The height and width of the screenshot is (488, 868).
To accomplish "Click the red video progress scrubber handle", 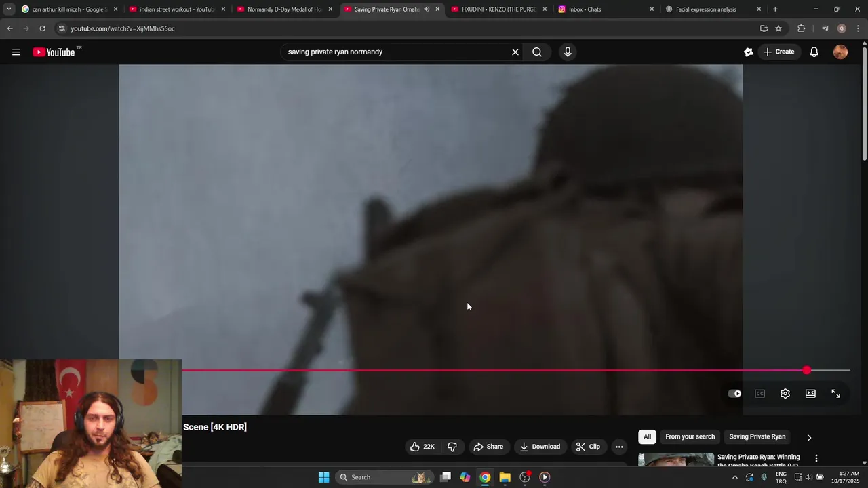I will pyautogui.click(x=806, y=370).
